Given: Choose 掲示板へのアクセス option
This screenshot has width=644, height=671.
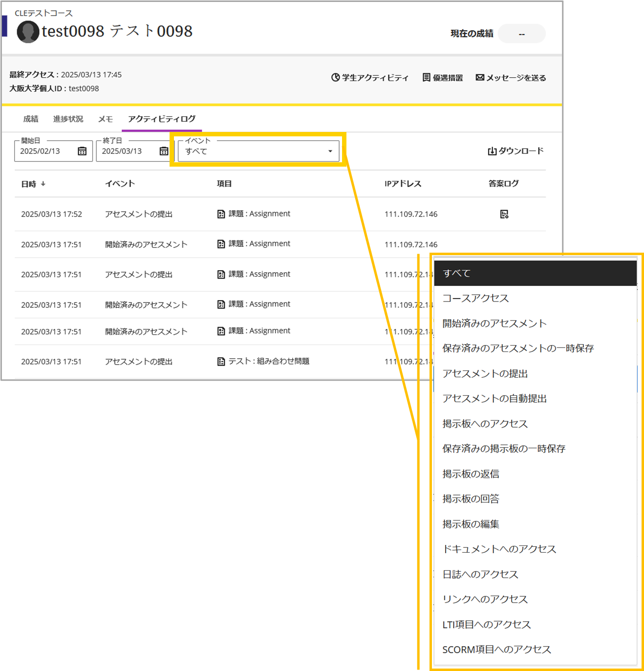Looking at the screenshot, I should 536,424.
